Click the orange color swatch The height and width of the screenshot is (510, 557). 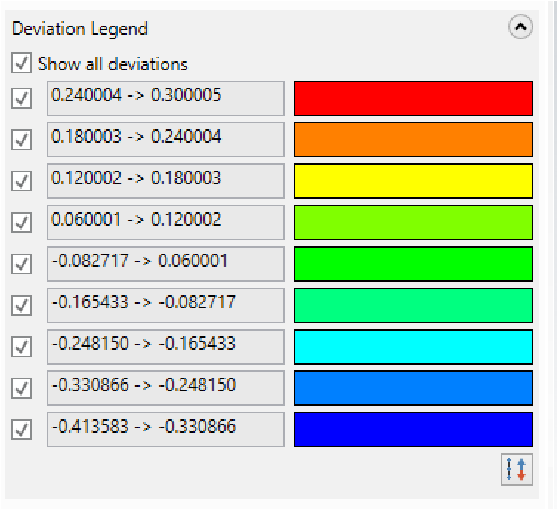(x=413, y=140)
